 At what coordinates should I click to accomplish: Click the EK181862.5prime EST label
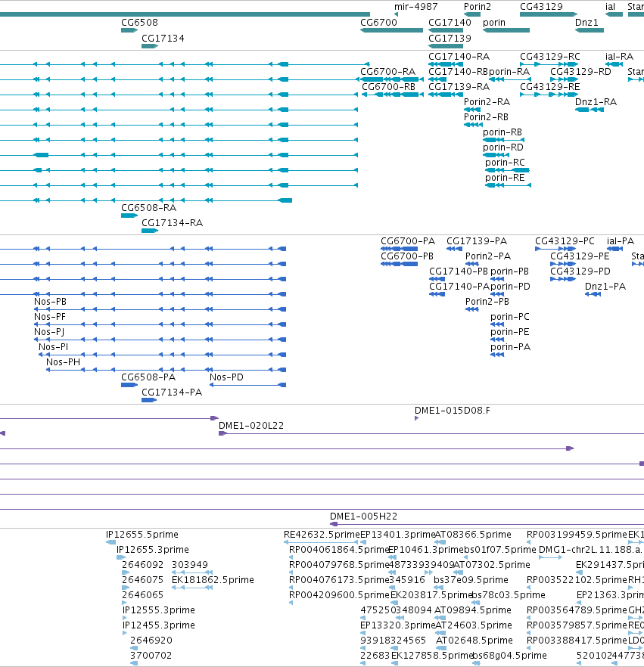(213, 580)
